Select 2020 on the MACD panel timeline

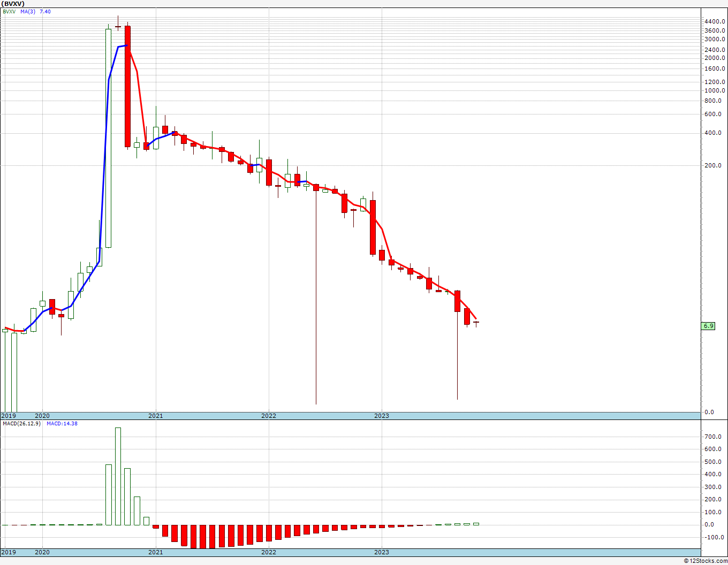click(x=42, y=552)
